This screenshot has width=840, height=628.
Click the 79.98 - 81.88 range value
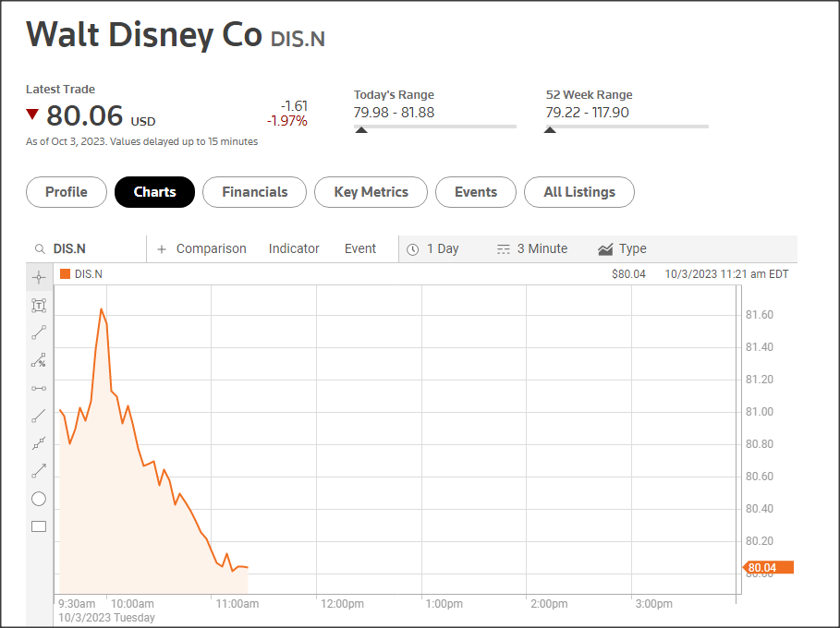(x=395, y=113)
